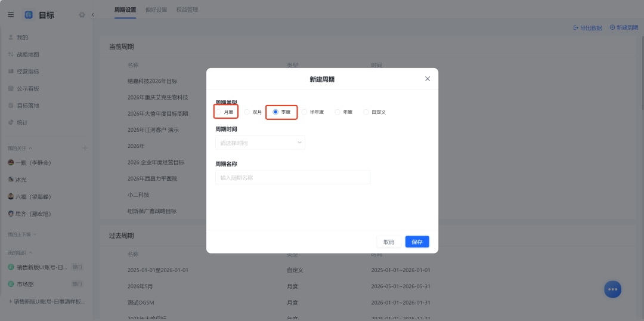Viewport: 644px width, 321px height.
Task: Click date 2026-05-01~2026-05-31
Action: (x=401, y=286)
